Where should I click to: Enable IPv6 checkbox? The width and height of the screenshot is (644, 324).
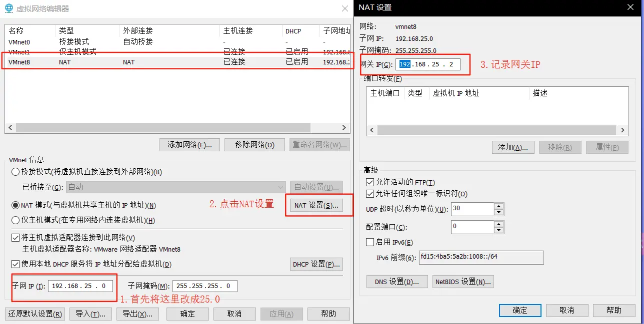tap(370, 242)
